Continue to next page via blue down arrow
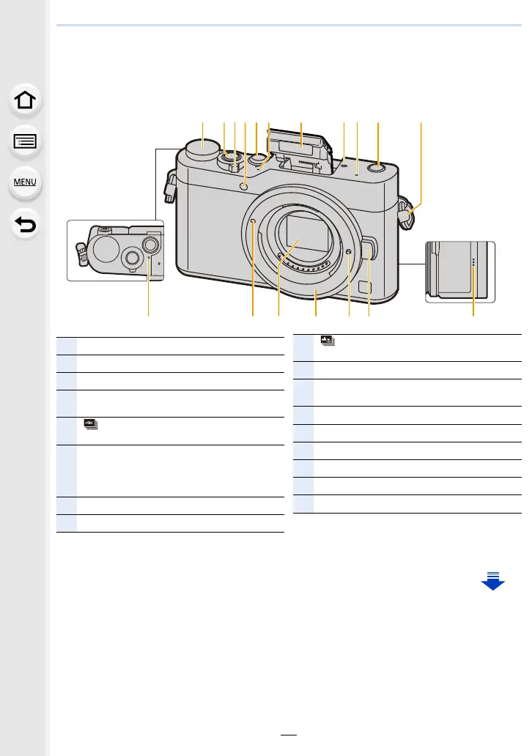 [492, 580]
